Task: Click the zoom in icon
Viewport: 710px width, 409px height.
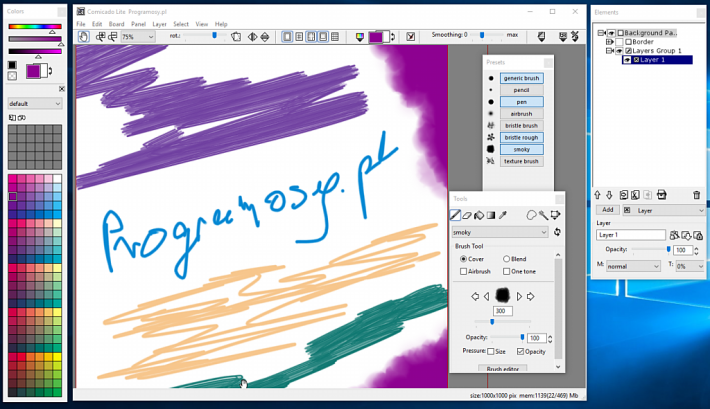Action: [101, 37]
